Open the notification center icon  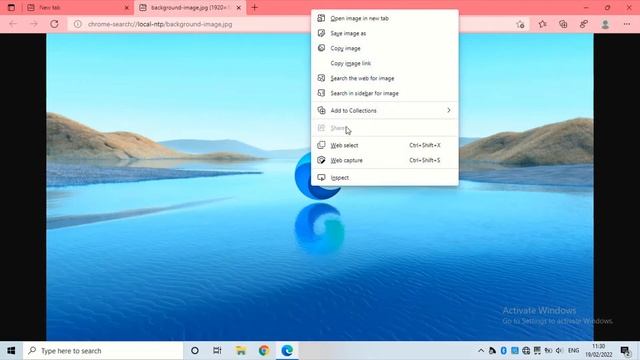tap(625, 351)
